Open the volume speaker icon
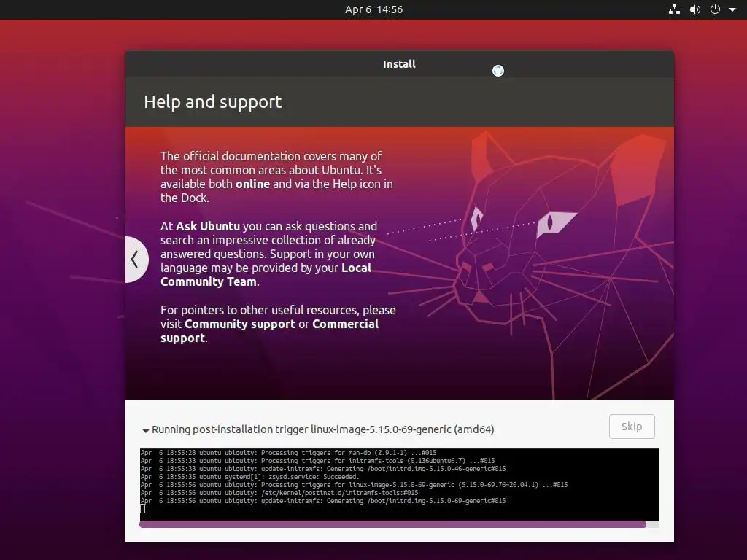Screen dimensions: 747x560 click(x=695, y=9)
